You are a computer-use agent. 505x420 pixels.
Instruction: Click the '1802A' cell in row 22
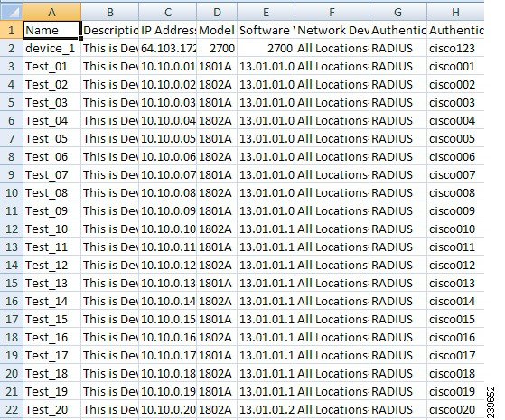217,409
